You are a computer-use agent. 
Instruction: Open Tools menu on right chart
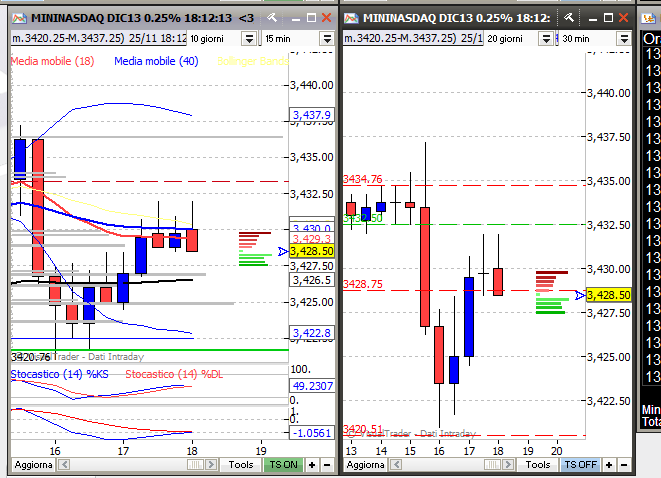tap(538, 465)
